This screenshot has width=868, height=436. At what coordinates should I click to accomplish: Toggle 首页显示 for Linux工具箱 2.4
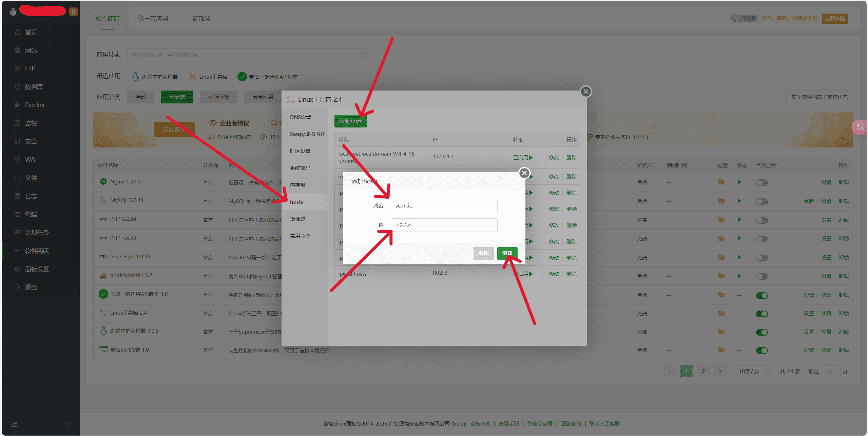pyautogui.click(x=762, y=314)
